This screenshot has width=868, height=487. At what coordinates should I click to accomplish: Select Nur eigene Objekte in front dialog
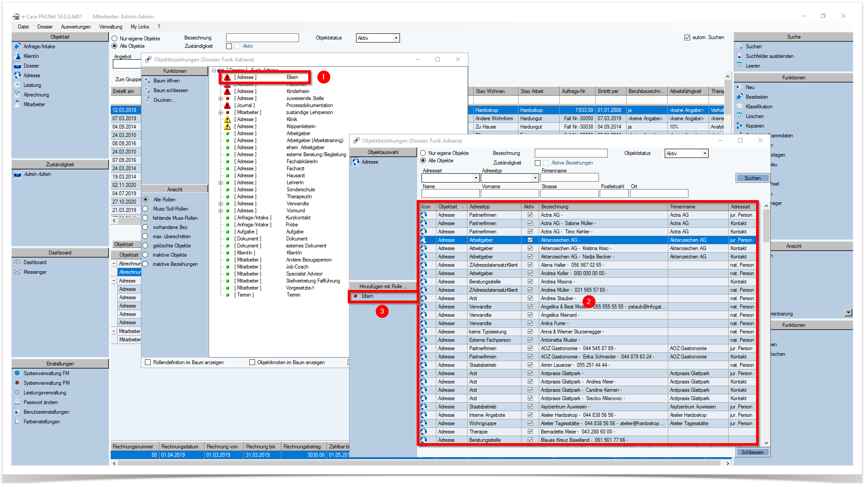tap(423, 153)
